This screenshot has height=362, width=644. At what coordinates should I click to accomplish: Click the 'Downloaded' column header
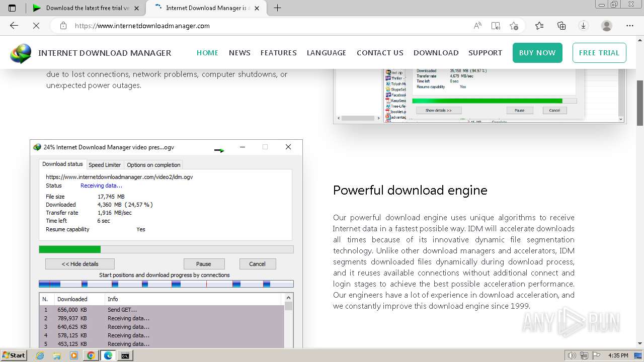click(x=79, y=299)
